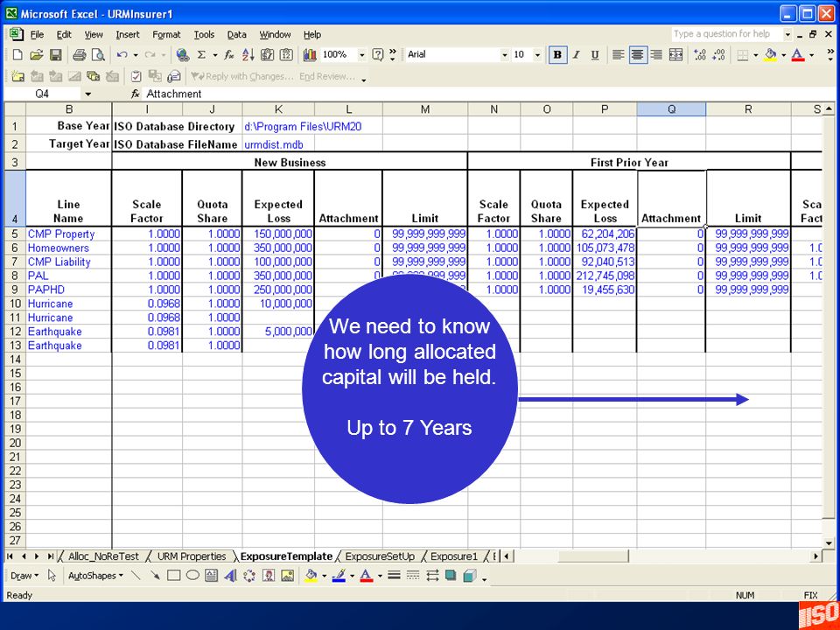This screenshot has height=630, width=840.
Task: Click the AutoSum sigma icon
Action: (201, 54)
